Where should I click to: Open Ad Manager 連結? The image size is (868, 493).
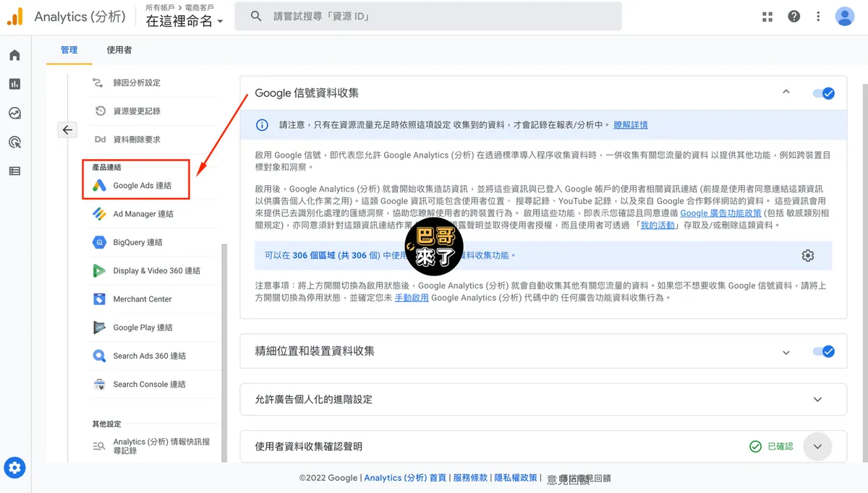[x=143, y=214]
